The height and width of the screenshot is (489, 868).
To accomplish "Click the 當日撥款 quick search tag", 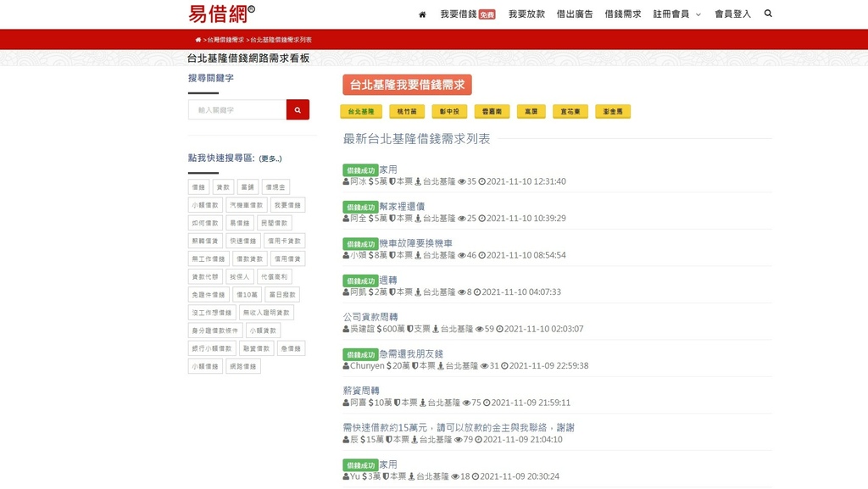I will tap(282, 295).
